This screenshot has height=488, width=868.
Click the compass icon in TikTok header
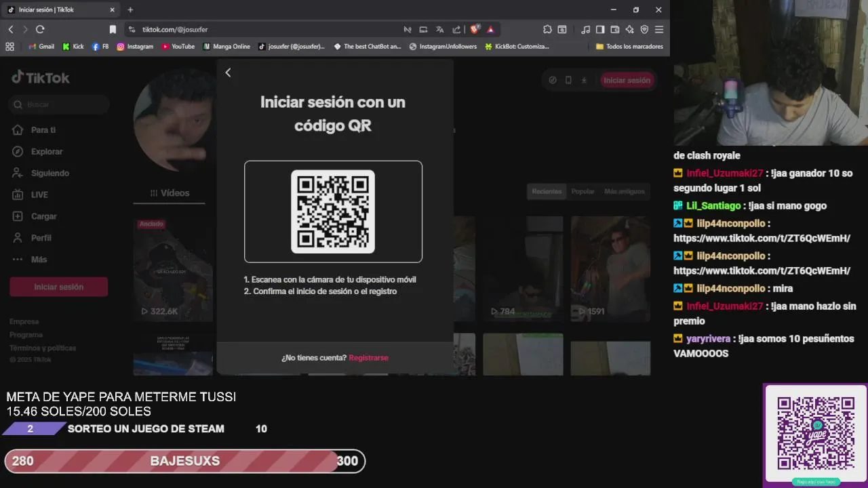click(x=553, y=80)
